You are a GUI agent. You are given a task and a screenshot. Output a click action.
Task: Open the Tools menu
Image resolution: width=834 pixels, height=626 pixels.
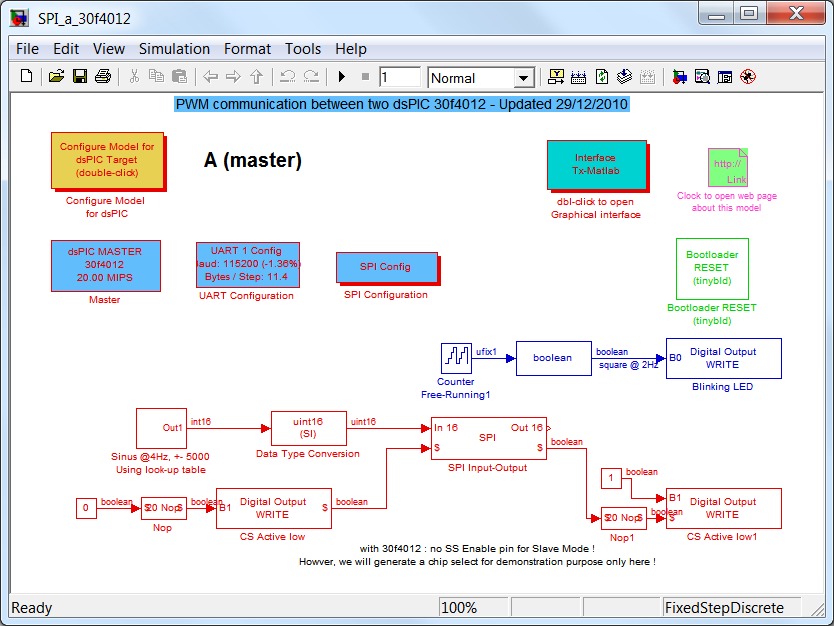click(x=303, y=49)
